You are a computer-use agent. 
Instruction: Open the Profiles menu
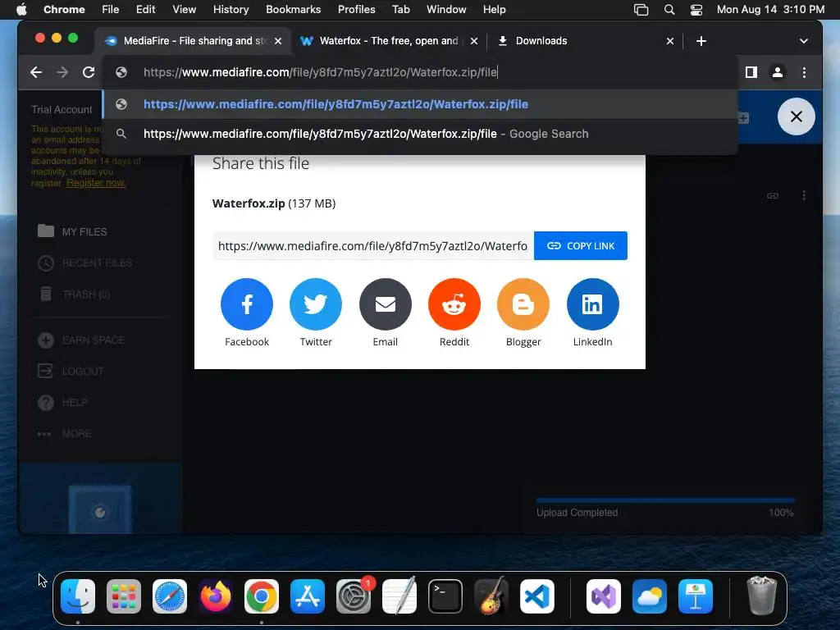[x=356, y=10]
